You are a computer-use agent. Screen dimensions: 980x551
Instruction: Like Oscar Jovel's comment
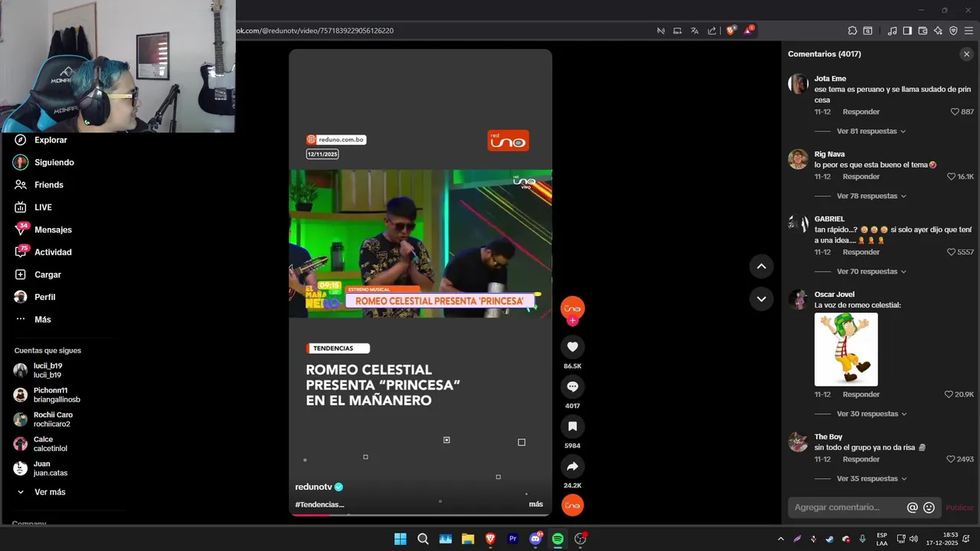click(x=949, y=395)
